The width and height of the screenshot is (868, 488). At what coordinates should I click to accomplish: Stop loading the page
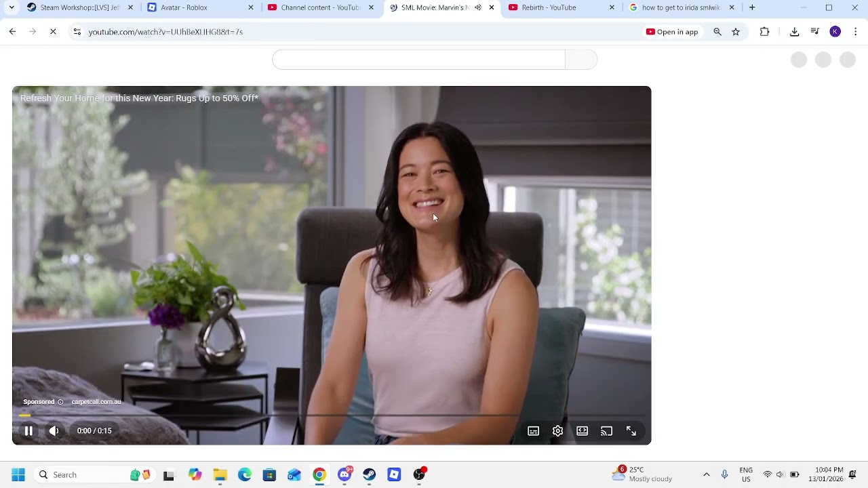[53, 32]
